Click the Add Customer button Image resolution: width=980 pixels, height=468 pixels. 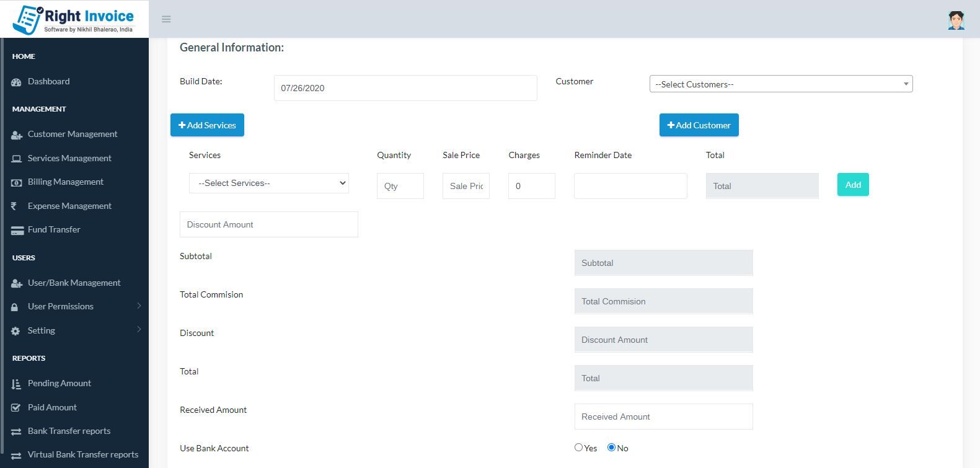coord(699,125)
